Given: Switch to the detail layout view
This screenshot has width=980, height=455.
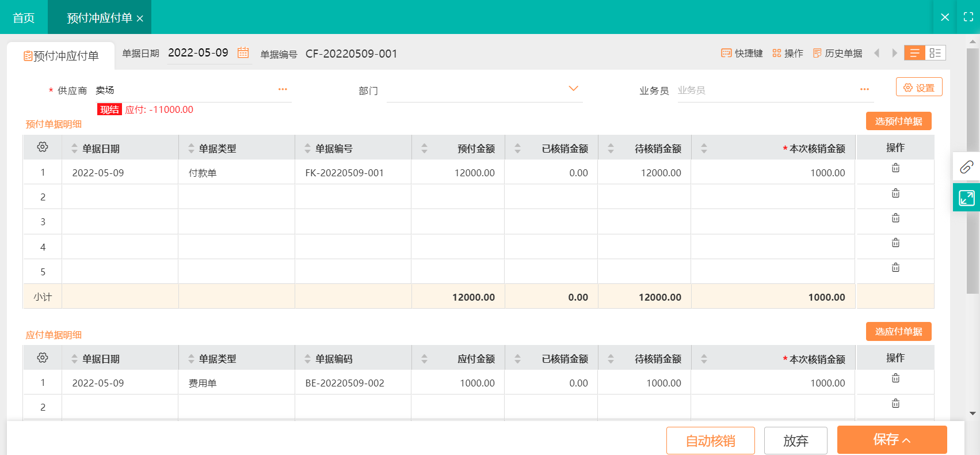Looking at the screenshot, I should point(935,53).
